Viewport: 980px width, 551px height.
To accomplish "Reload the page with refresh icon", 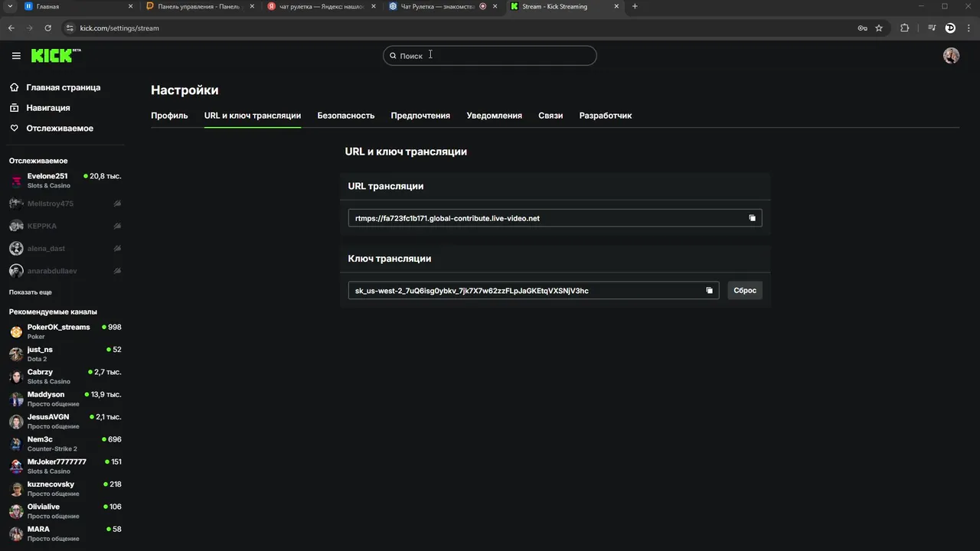I will [47, 28].
